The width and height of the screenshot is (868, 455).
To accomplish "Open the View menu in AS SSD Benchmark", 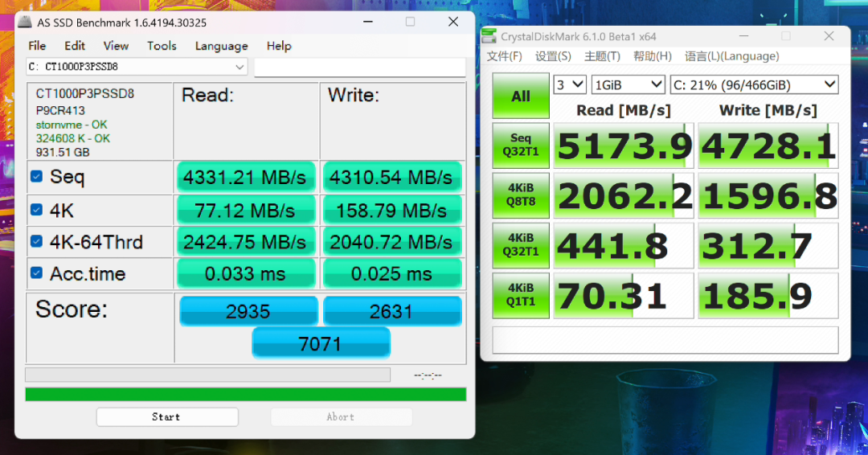I will point(117,46).
